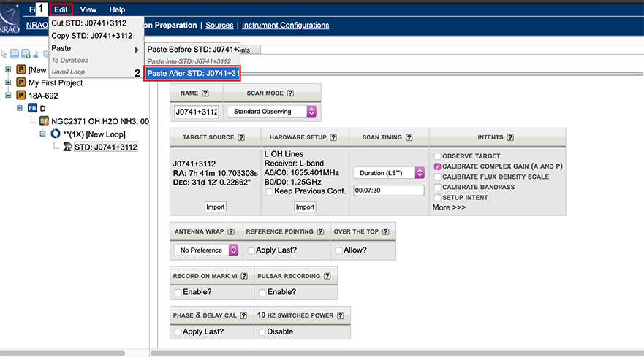Open the Scan Mode dropdown
Screen dimensions: 644x357
pos(272,112)
